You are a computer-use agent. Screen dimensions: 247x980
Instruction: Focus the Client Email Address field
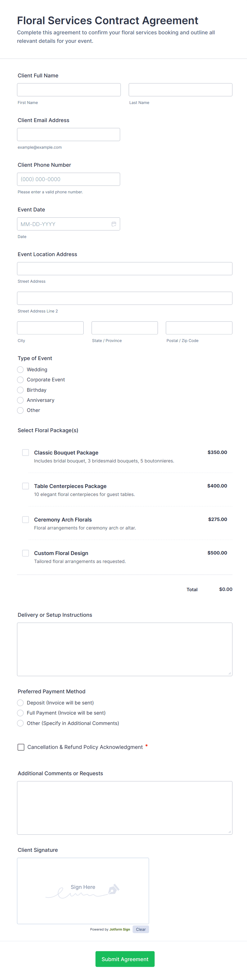click(69, 135)
